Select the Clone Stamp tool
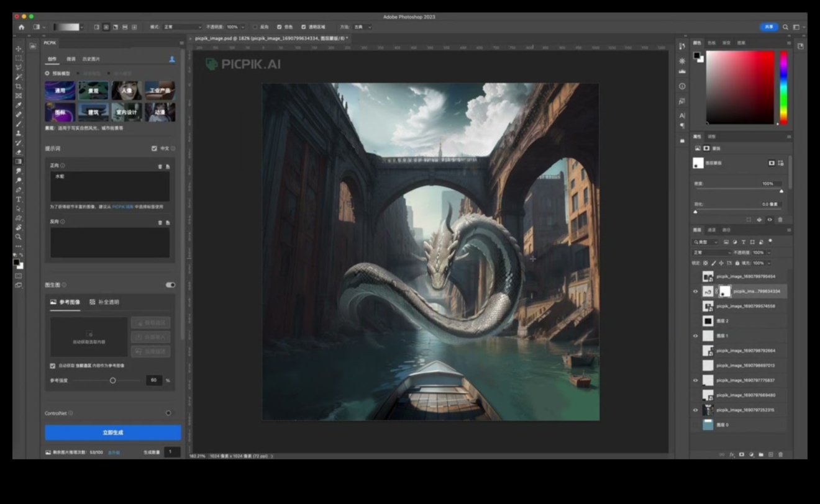The image size is (820, 504). click(19, 133)
